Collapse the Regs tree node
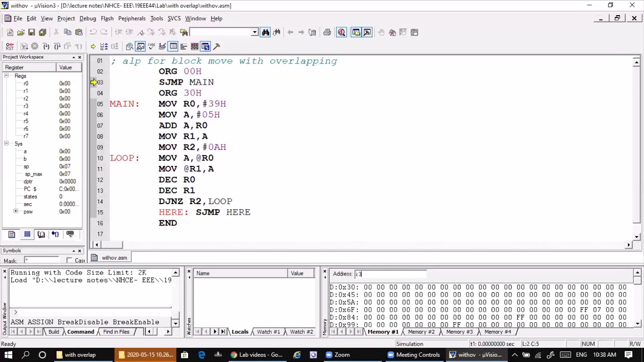This screenshot has width=644, height=362. point(6,76)
